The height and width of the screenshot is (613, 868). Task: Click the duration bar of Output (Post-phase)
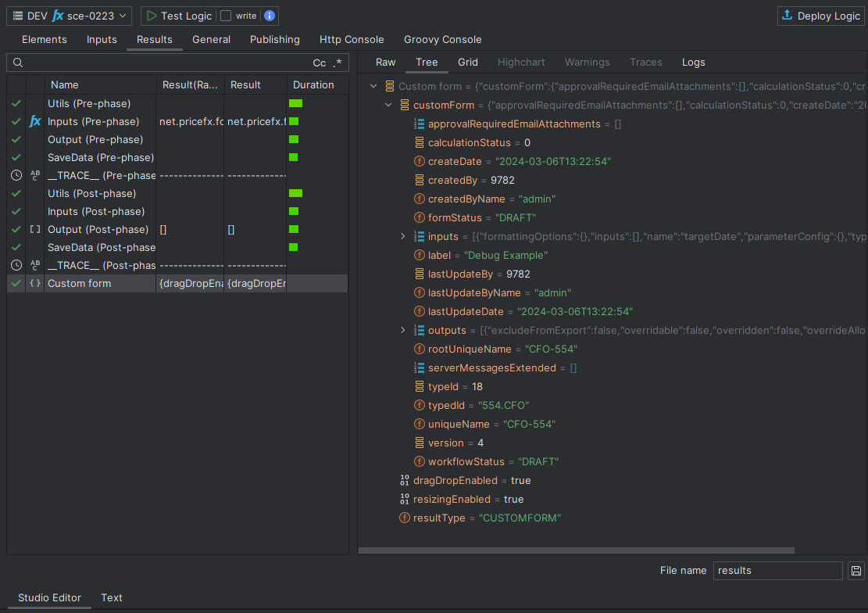click(294, 229)
